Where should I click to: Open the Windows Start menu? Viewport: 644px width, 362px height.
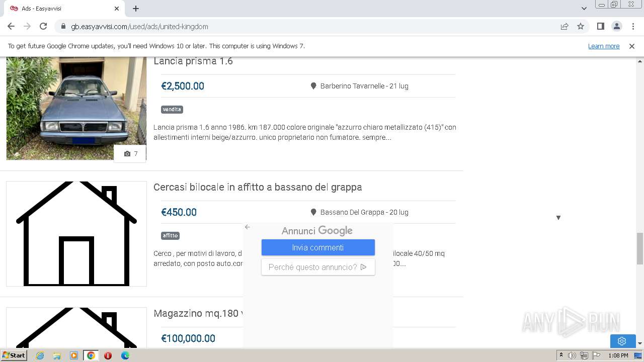14,355
